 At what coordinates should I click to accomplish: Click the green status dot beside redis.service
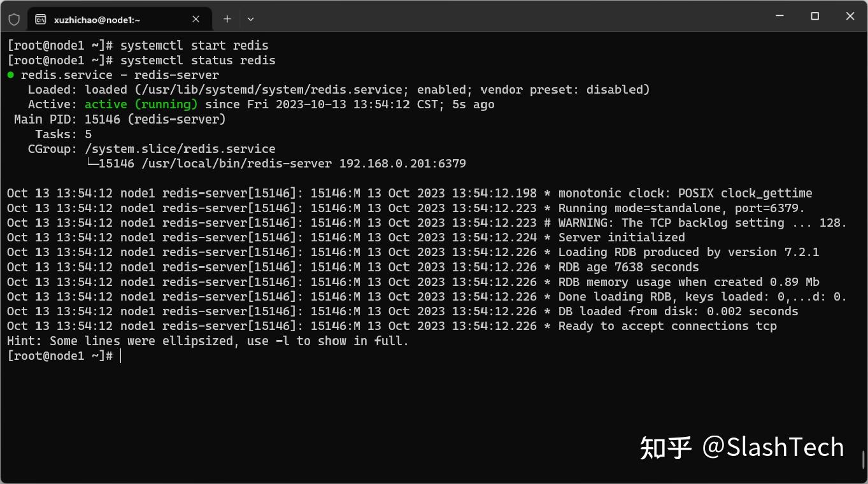tap(11, 75)
